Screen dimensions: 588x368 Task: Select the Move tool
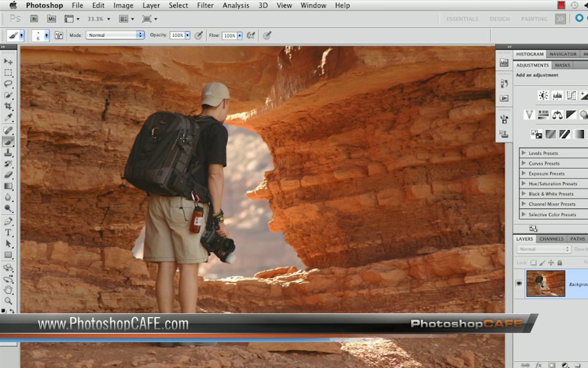[x=8, y=61]
